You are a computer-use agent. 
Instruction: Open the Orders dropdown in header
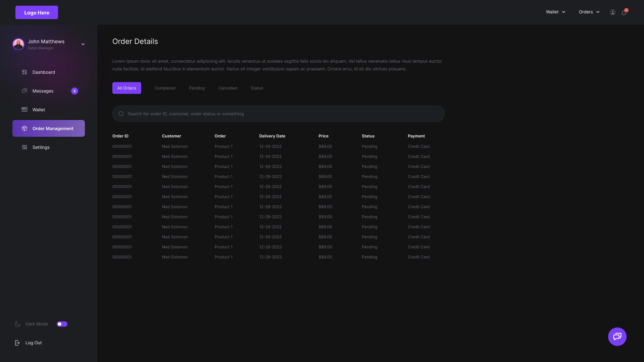(x=589, y=12)
